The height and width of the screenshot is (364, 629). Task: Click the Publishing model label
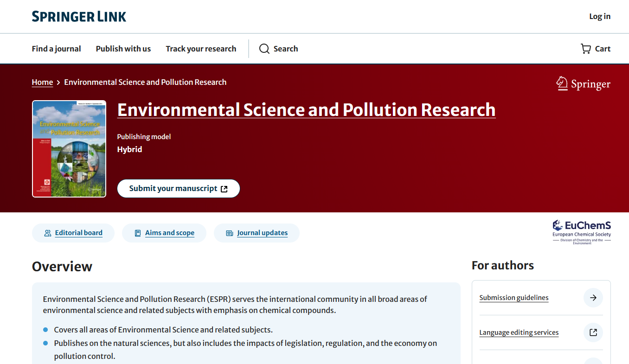pos(144,137)
